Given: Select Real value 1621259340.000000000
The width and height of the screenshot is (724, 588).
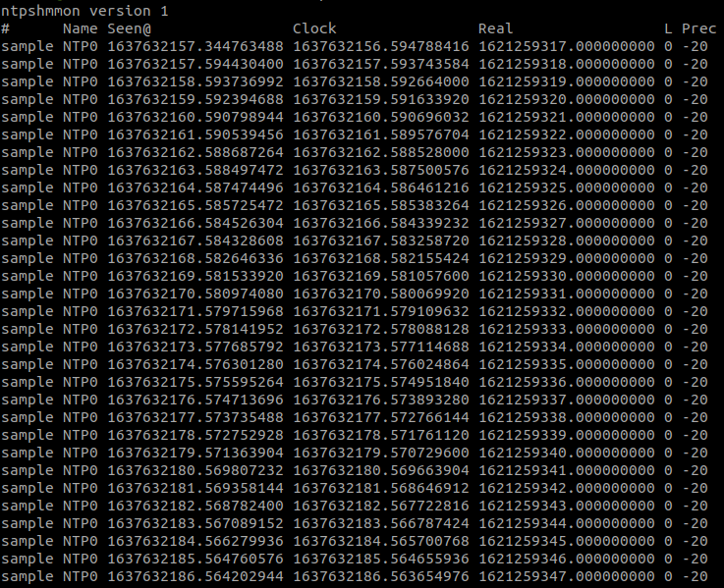Looking at the screenshot, I should click(567, 453).
